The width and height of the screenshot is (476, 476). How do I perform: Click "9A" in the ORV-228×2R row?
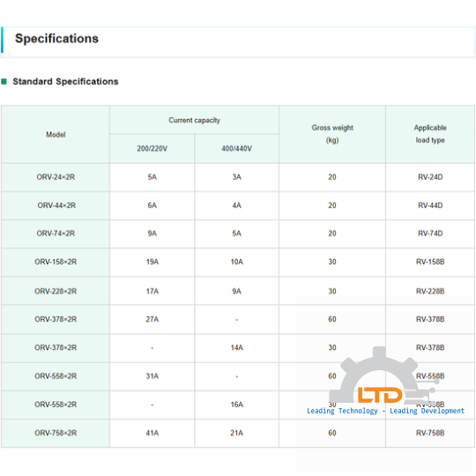click(236, 291)
